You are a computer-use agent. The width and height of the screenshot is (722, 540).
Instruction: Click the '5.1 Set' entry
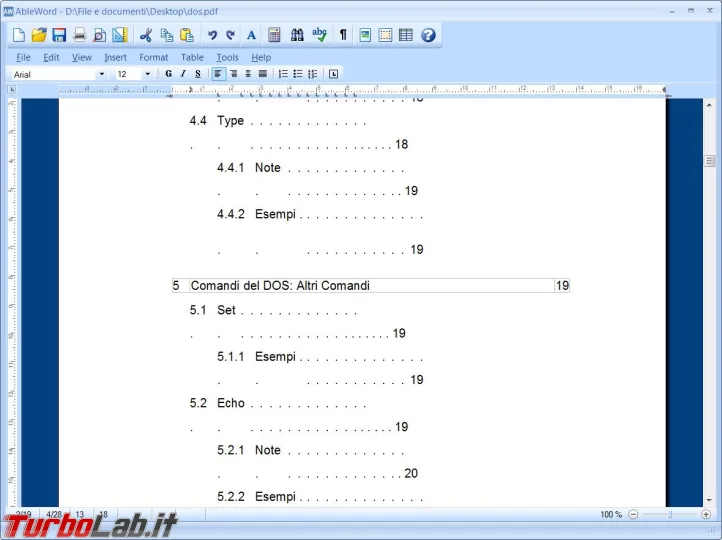[x=213, y=310]
